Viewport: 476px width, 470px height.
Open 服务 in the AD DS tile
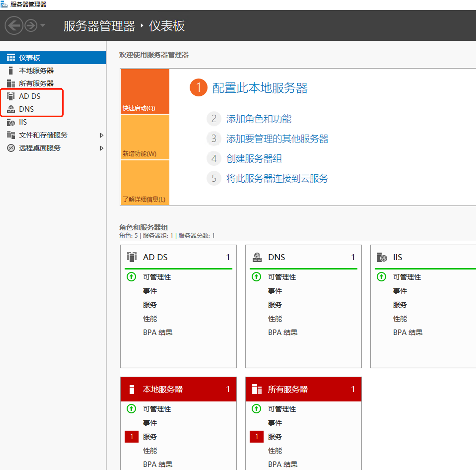tap(150, 305)
